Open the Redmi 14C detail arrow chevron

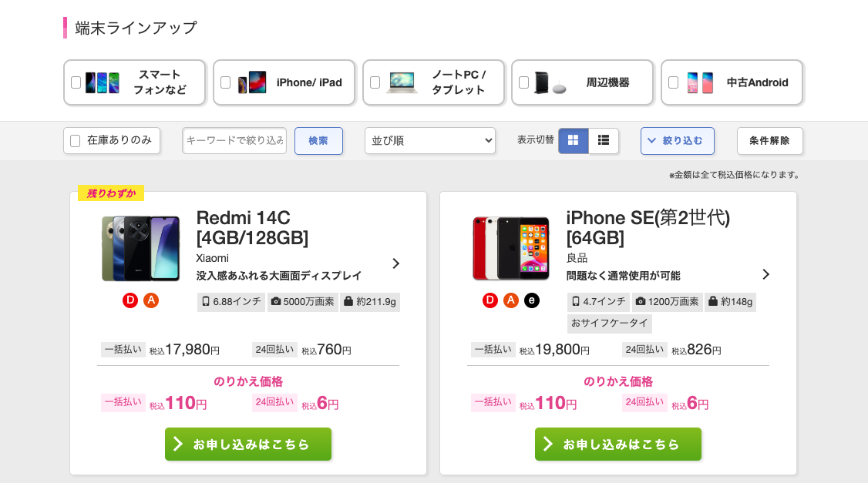coord(395,263)
